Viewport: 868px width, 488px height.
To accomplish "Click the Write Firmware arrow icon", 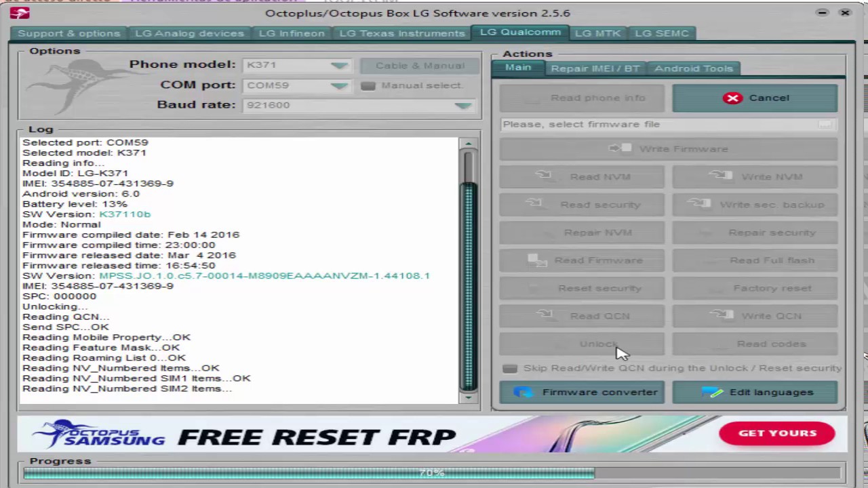I will (x=620, y=148).
